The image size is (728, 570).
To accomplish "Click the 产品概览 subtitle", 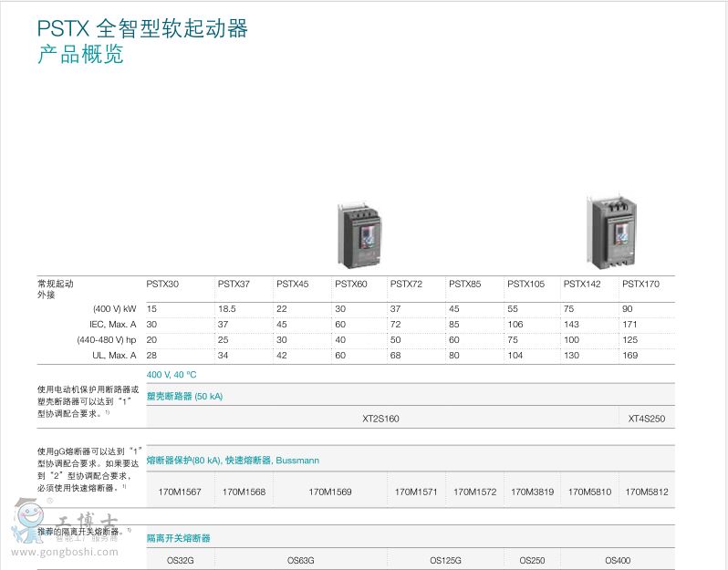I will click(x=80, y=55).
